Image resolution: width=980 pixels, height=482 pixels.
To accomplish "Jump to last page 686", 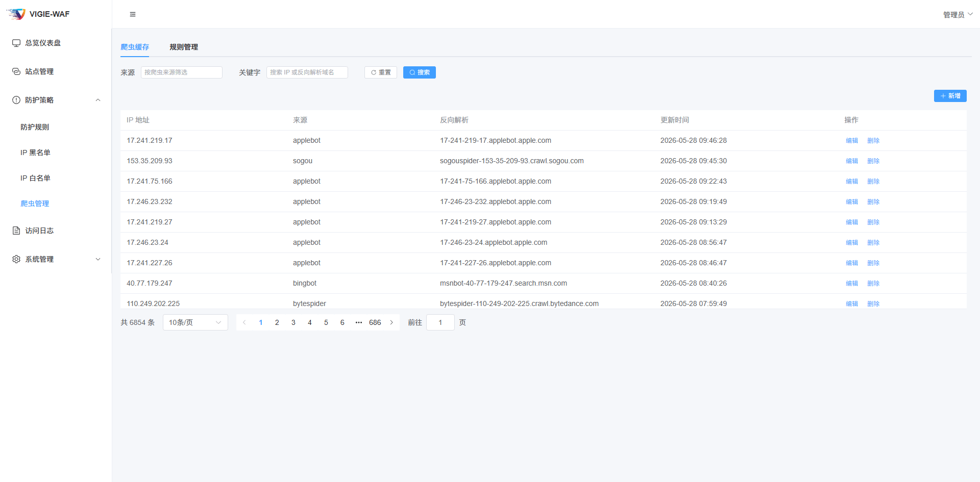I will (375, 322).
